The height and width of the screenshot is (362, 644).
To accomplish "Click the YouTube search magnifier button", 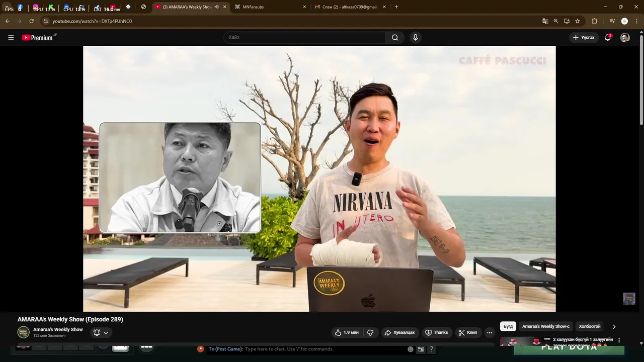I will (395, 38).
